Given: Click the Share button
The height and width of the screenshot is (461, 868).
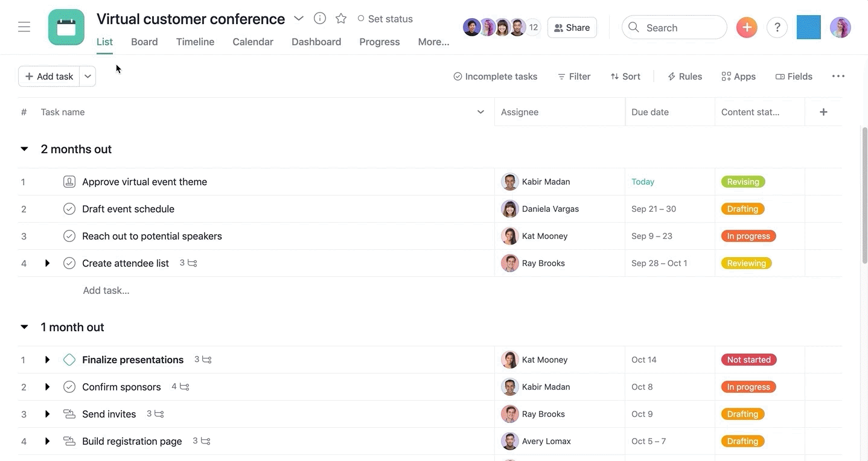Looking at the screenshot, I should click(572, 28).
